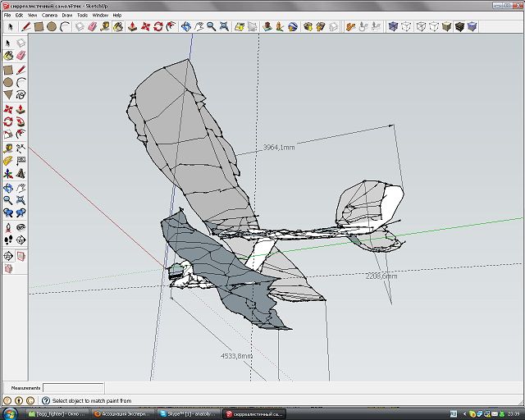Select the Look Around eye icon

coord(21,226)
